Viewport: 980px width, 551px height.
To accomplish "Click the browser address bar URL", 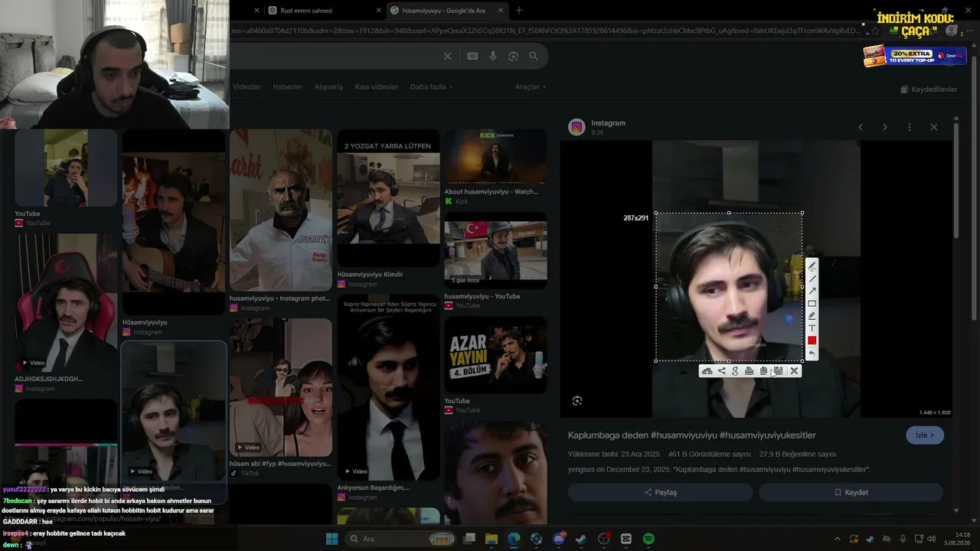I will pos(544,31).
